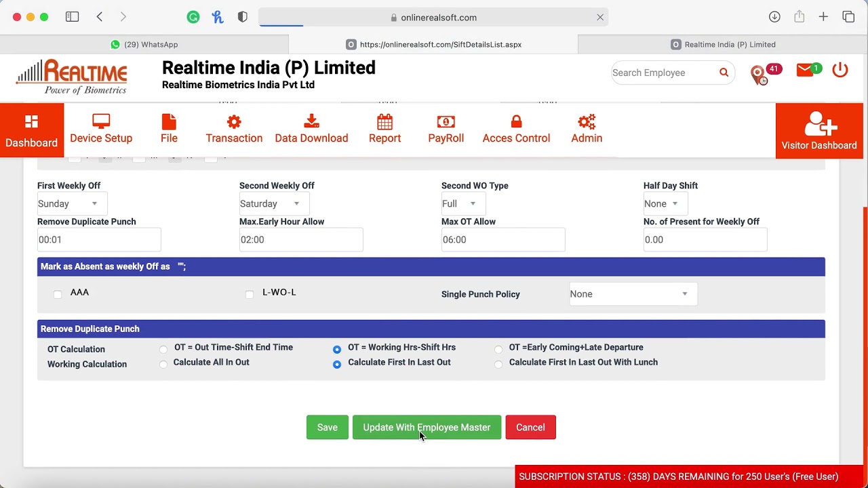Image resolution: width=868 pixels, height=488 pixels.
Task: Select Calculate First In Last Out With Lunch
Action: point(498,364)
